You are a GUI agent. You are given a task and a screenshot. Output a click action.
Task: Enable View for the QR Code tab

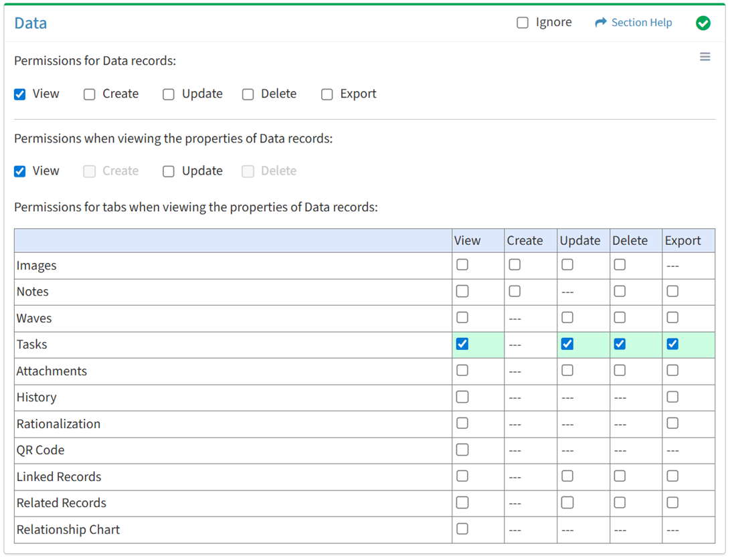[462, 450]
